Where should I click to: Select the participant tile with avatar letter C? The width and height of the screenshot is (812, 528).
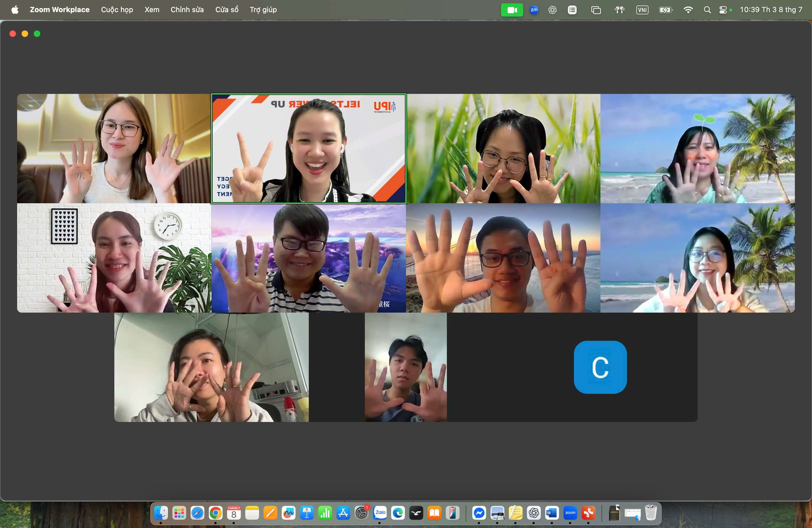(600, 367)
